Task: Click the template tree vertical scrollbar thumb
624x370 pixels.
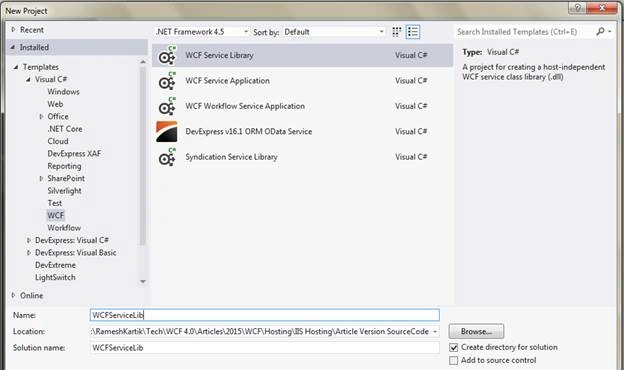Action: 143,156
